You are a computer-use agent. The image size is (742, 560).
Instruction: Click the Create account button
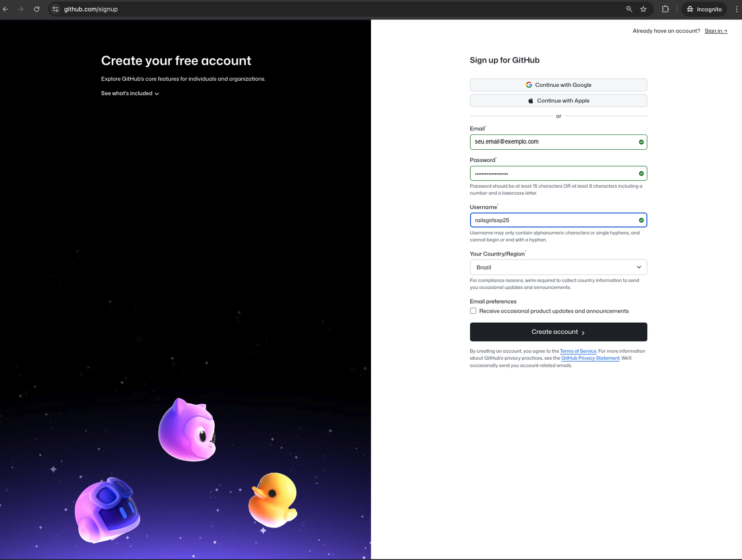tap(558, 332)
